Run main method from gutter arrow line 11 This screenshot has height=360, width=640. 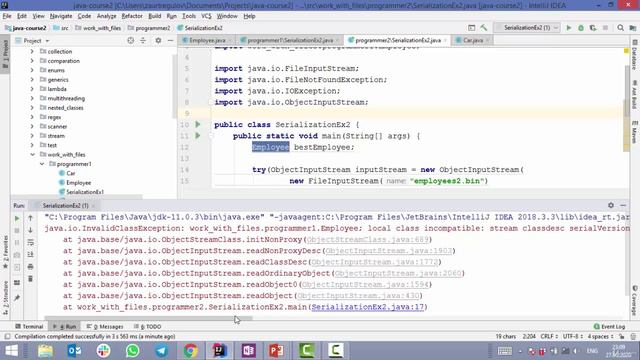click(x=198, y=136)
